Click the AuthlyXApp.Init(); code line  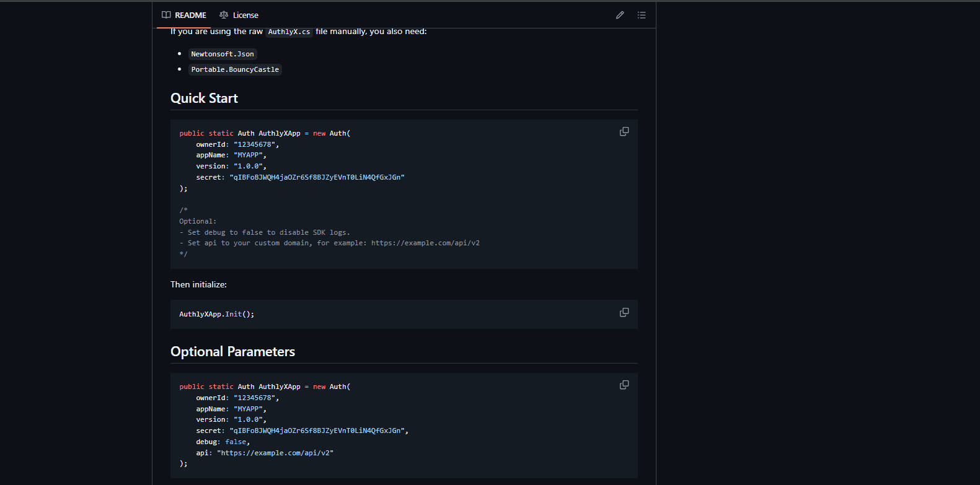point(216,314)
